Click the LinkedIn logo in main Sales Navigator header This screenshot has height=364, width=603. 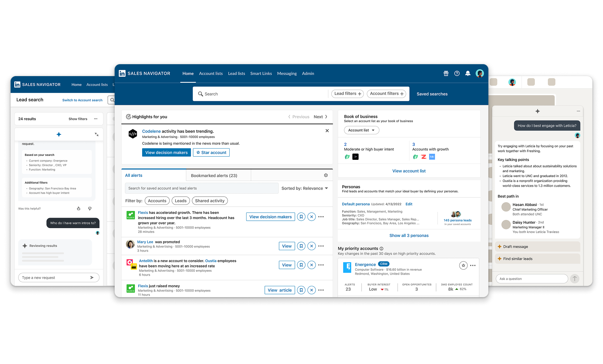point(122,73)
